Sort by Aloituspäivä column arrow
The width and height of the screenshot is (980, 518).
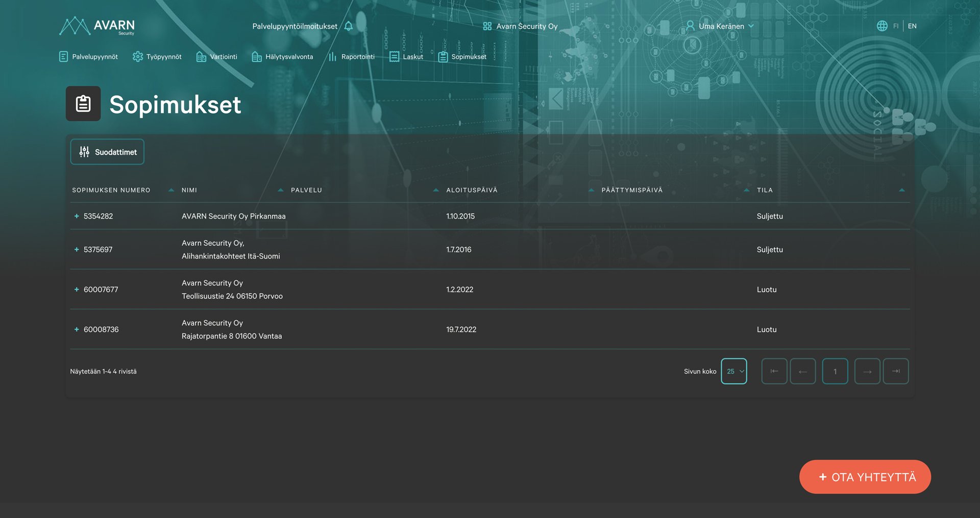[x=592, y=190]
